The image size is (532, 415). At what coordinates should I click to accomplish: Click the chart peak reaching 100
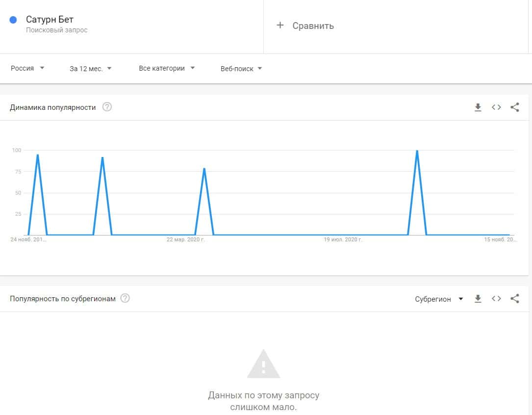tap(417, 151)
